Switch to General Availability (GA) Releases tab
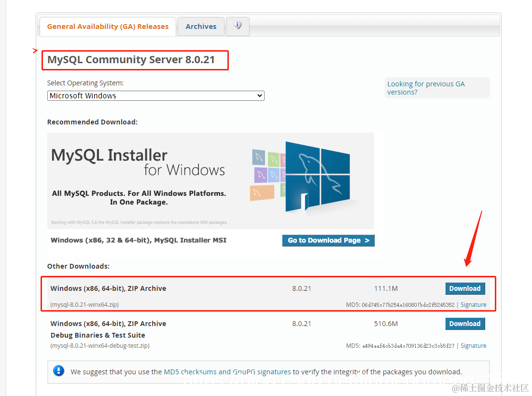Screen dimensions: 532x396 (108, 27)
